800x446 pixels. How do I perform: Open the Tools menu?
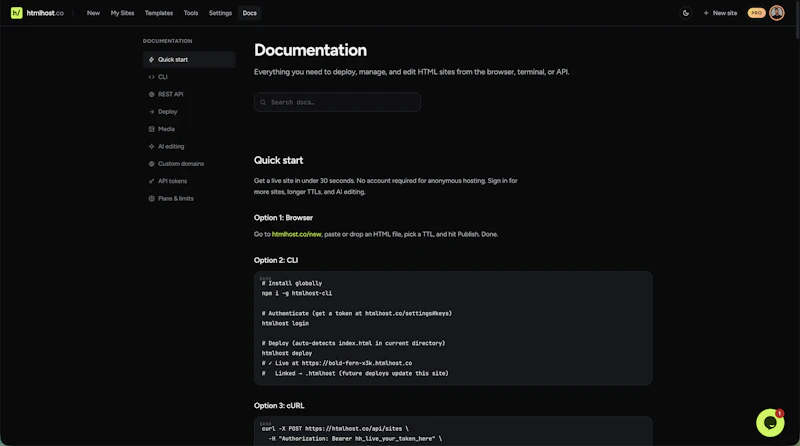[x=191, y=13]
